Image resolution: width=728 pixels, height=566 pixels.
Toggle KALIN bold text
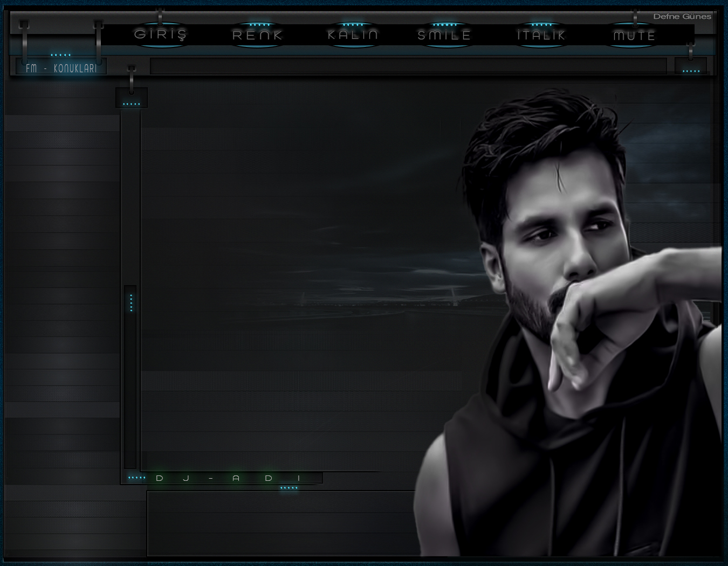353,35
